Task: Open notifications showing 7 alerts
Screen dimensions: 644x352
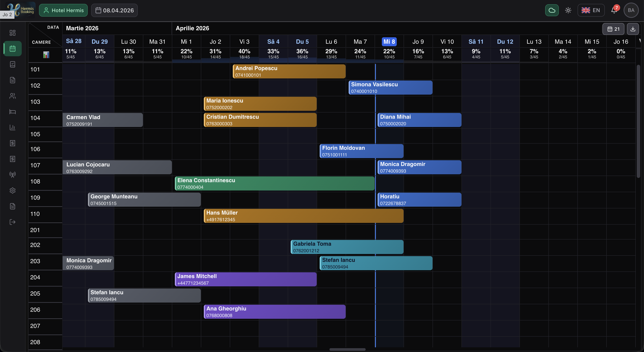Action: (614, 10)
